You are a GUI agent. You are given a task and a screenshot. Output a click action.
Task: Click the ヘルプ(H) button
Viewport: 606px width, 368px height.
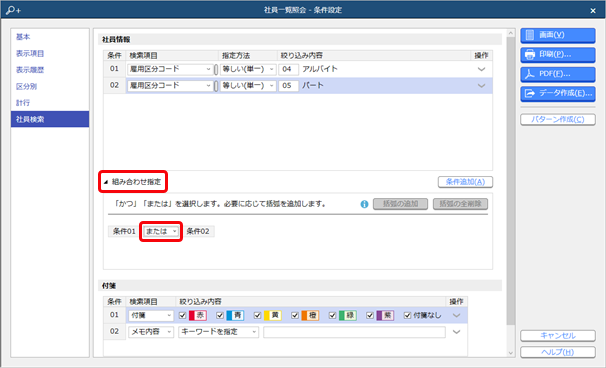pos(558,352)
